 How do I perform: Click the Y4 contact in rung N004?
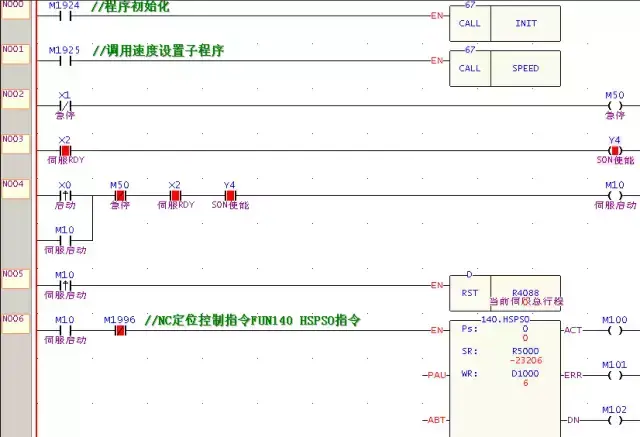[x=230, y=195]
